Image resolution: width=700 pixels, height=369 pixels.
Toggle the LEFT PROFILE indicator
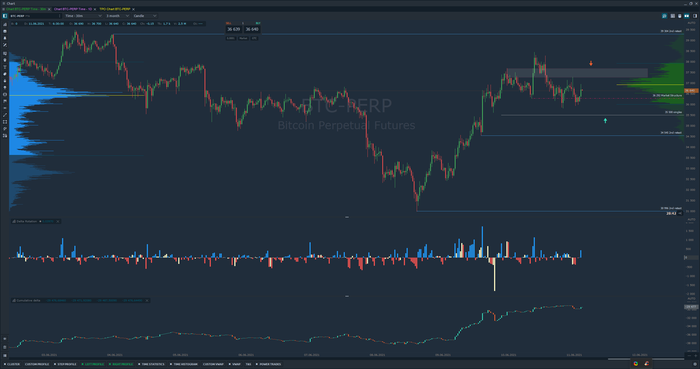pyautogui.click(x=93, y=364)
